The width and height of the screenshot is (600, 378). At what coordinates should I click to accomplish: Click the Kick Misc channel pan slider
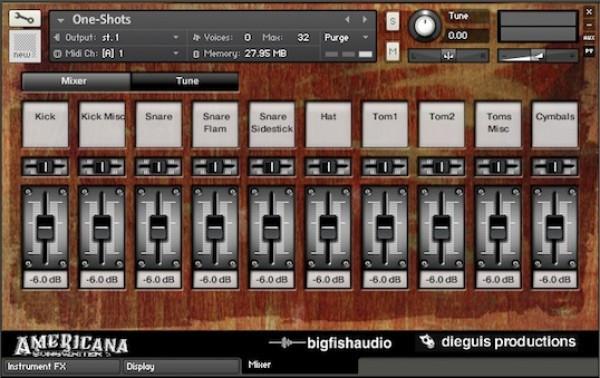coord(102,167)
